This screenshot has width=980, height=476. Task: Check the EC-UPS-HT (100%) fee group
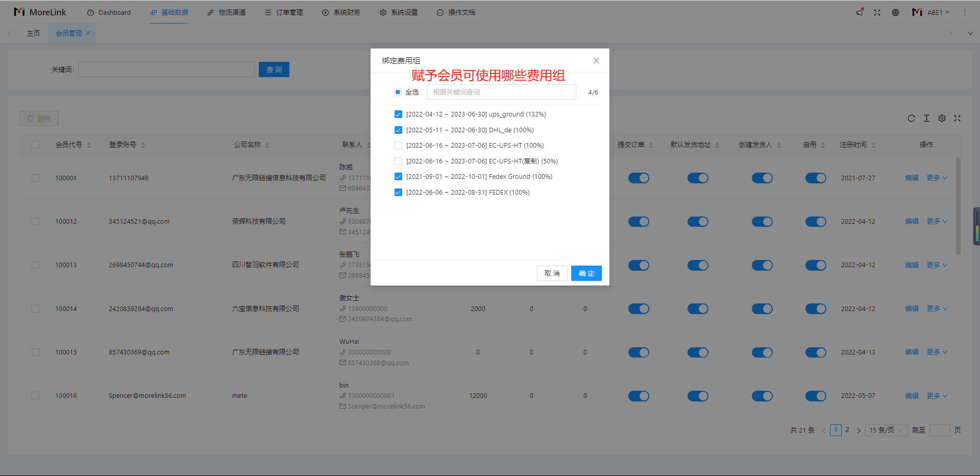coord(398,146)
